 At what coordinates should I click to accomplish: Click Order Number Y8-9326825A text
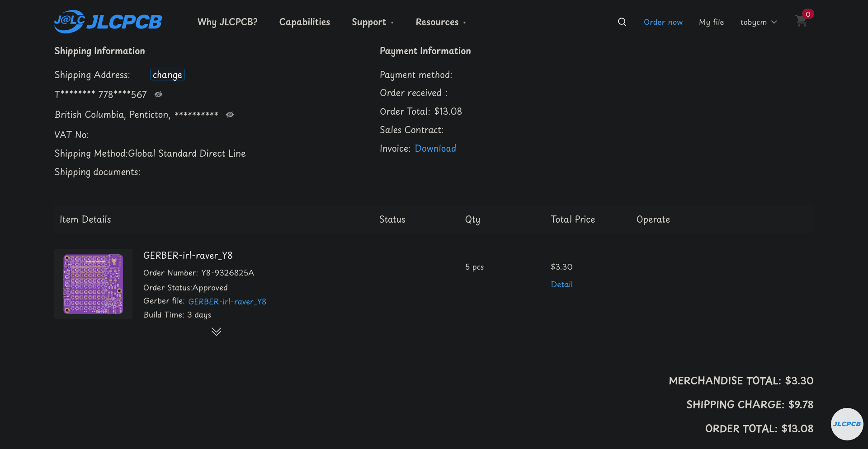[x=198, y=273]
